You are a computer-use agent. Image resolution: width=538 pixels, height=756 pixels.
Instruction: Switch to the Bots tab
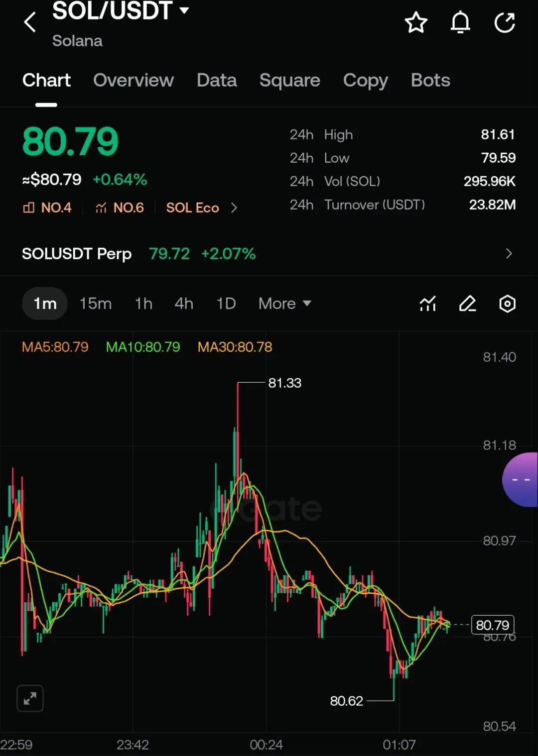coord(430,80)
